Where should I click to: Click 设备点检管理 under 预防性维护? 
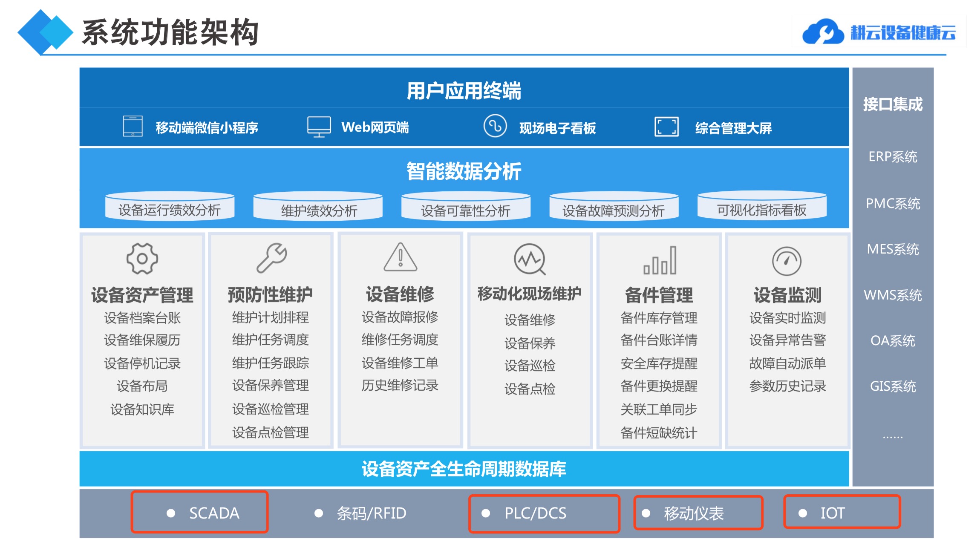coord(270,432)
